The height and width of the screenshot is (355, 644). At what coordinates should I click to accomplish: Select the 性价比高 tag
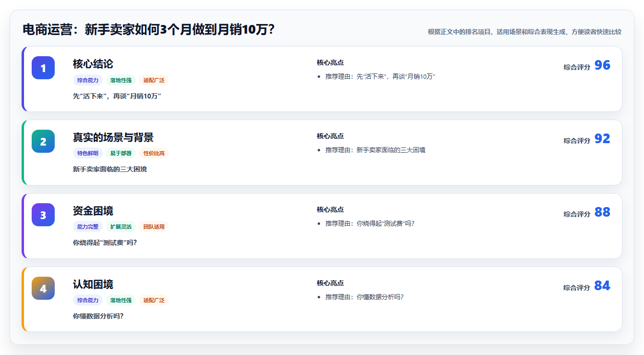pos(154,153)
